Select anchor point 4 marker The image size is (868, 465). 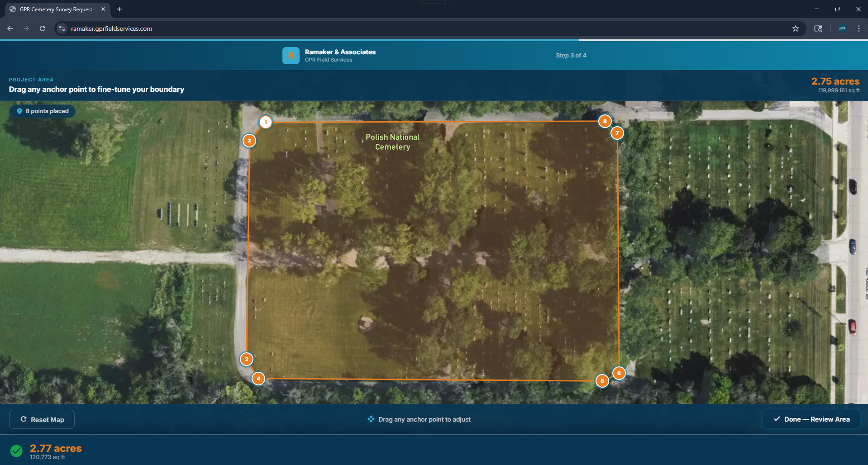pos(258,379)
